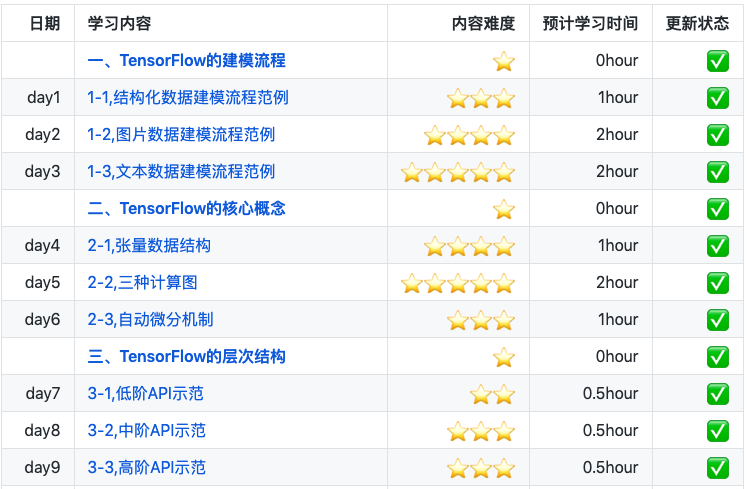The height and width of the screenshot is (489, 747).
Task: Click the green checkmark in the 三、TensorFlow的层次结构 row
Action: [718, 357]
